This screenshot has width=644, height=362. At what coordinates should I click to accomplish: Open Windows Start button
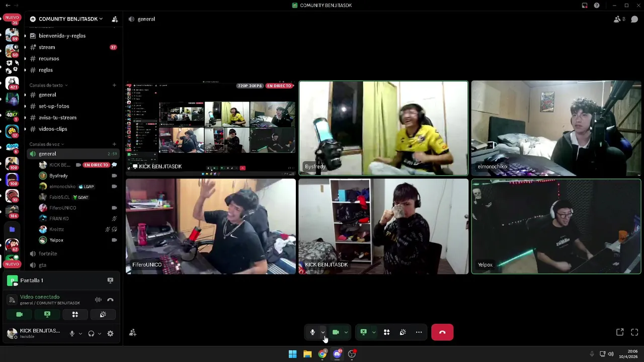[292, 354]
